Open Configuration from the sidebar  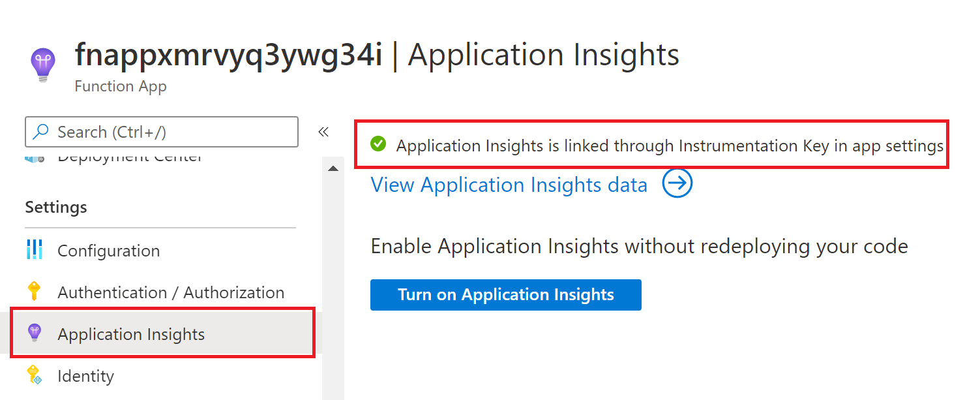coord(109,251)
